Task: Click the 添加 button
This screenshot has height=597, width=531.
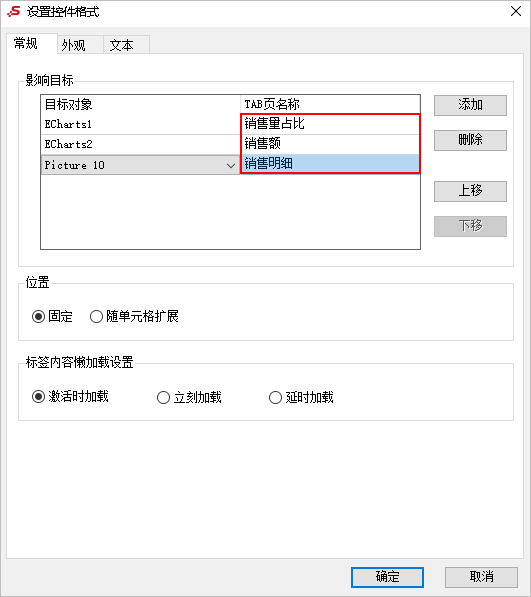Action: (470, 105)
